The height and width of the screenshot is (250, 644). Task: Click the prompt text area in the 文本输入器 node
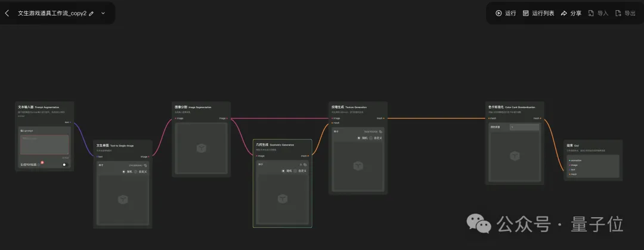click(44, 144)
